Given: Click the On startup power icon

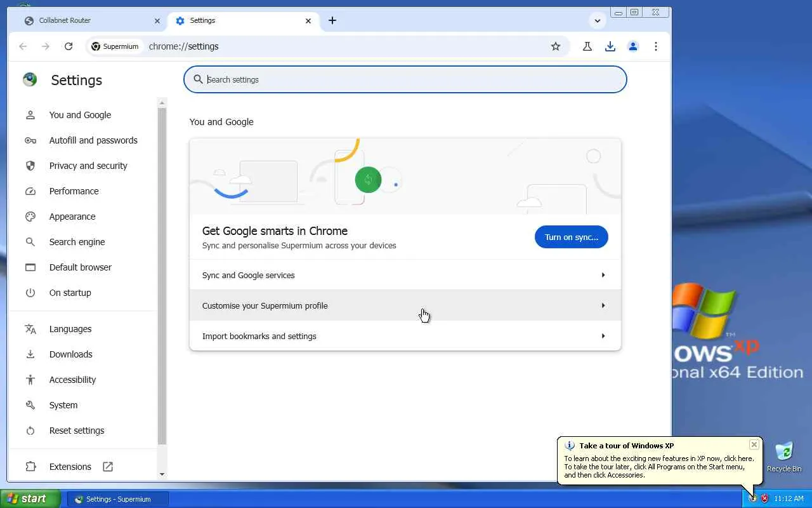Looking at the screenshot, I should 30,293.
